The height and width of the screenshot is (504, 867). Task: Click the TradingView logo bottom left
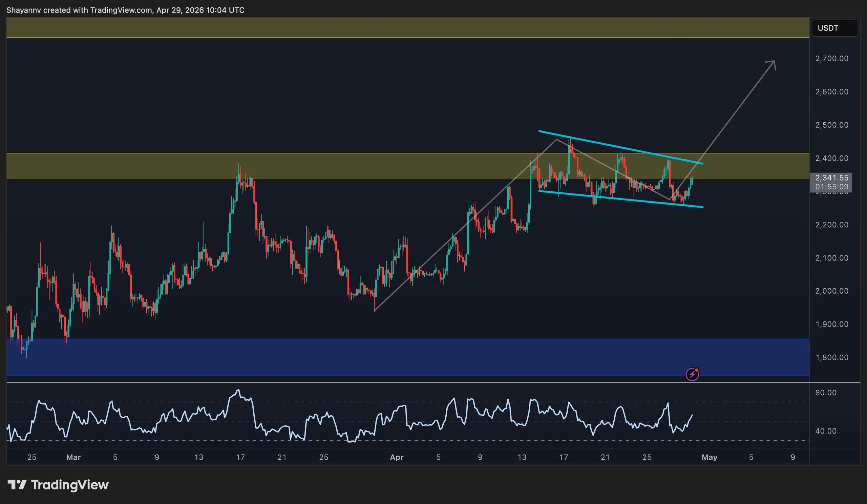click(59, 485)
